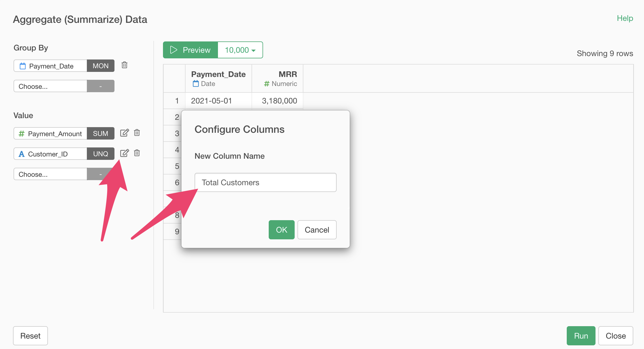This screenshot has width=644, height=349.
Task: Delete the Payment_Amount value entry
Action: point(137,133)
